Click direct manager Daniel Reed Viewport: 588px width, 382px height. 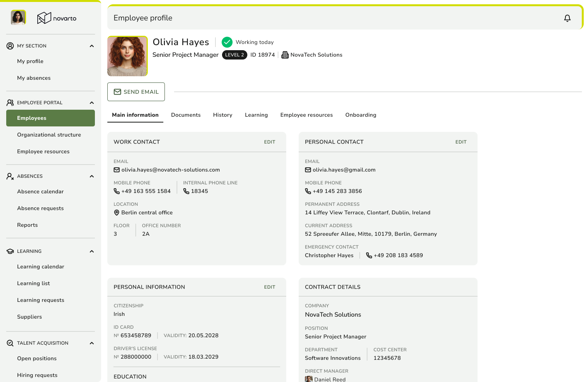pos(325,379)
